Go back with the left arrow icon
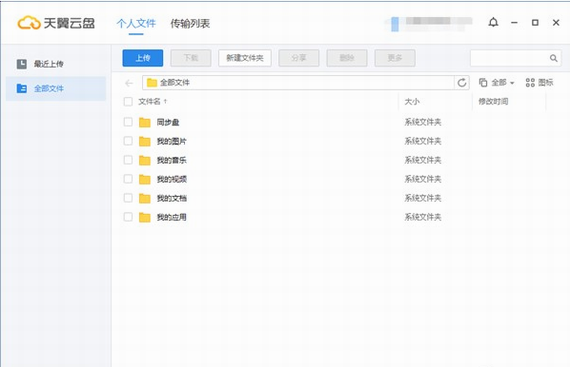Screen dimensions: 570x367 [129, 83]
